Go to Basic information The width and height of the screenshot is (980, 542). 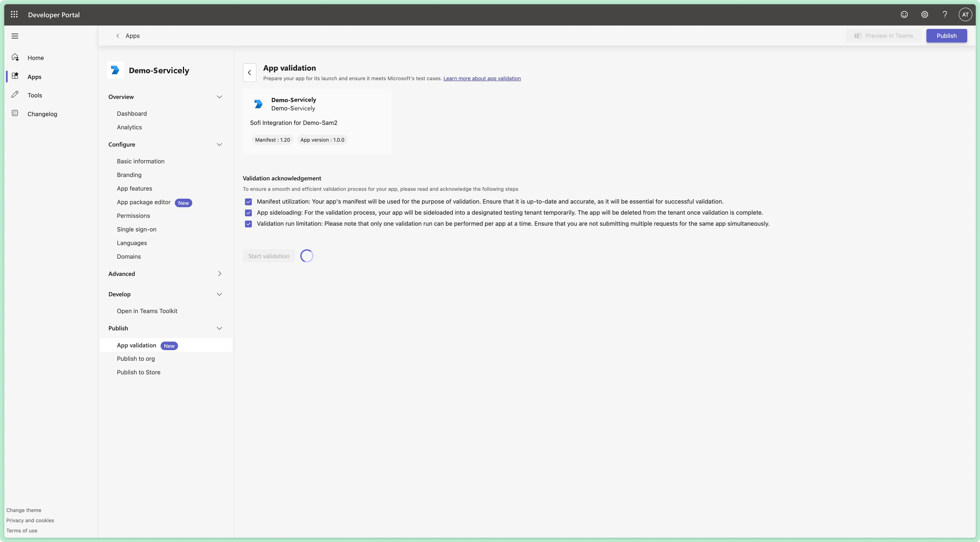pos(141,161)
